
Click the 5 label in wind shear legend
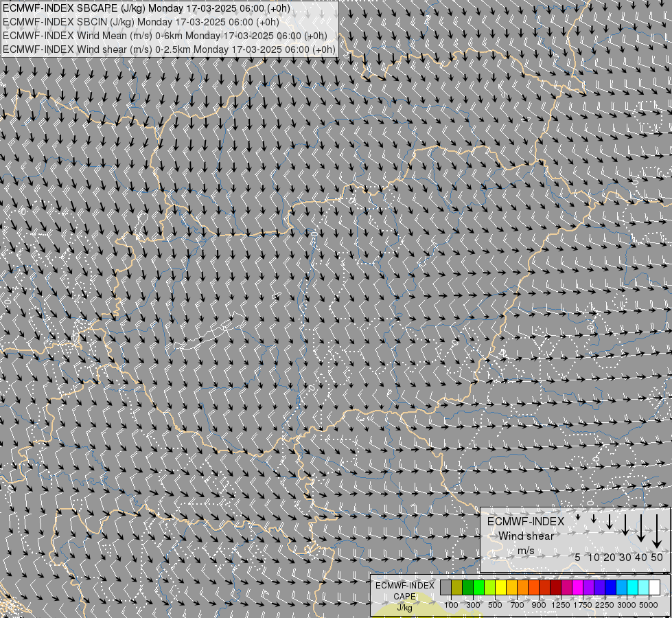click(x=578, y=557)
